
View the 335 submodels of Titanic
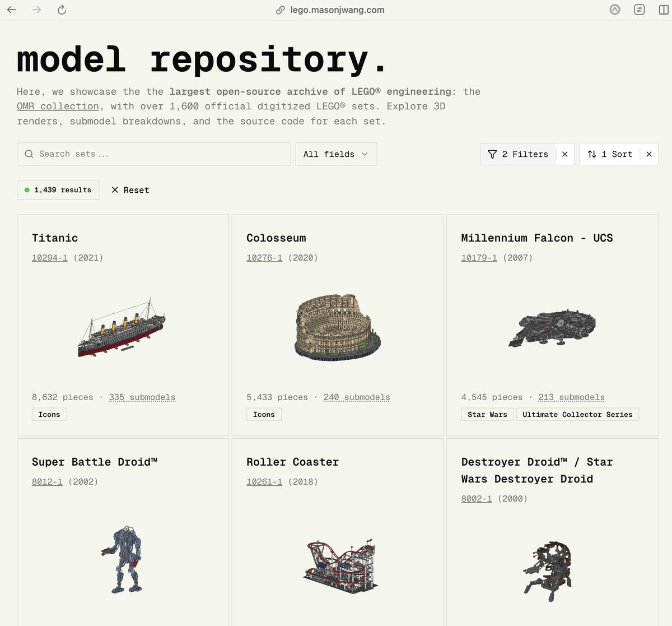click(x=142, y=397)
